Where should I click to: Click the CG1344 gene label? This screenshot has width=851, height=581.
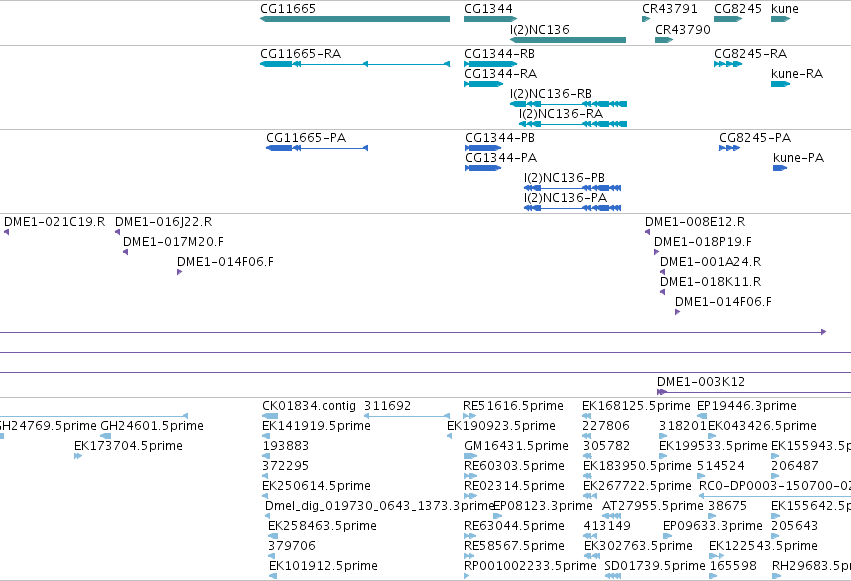click(488, 9)
